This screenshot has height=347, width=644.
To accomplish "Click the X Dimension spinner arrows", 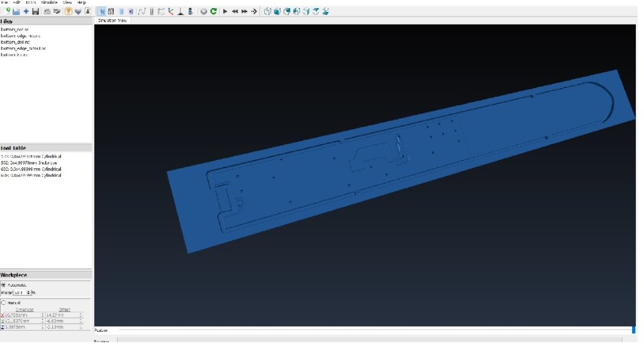I will pyautogui.click(x=42, y=316).
